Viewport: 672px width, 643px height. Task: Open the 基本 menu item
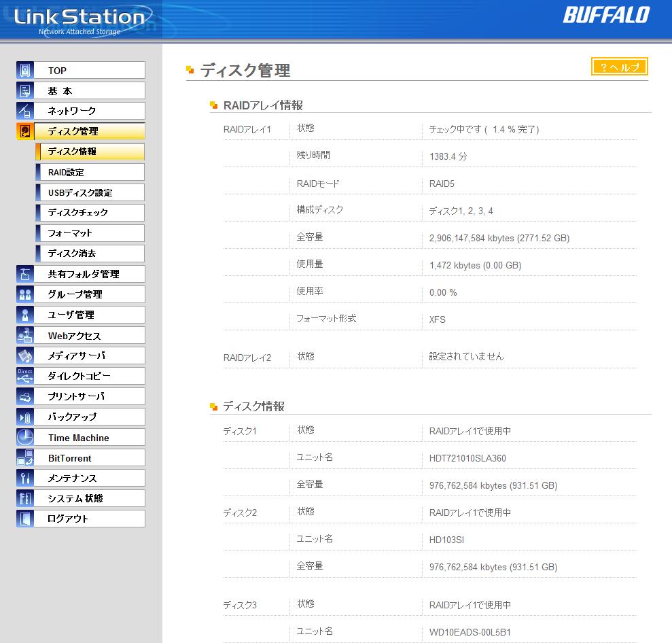click(90, 90)
